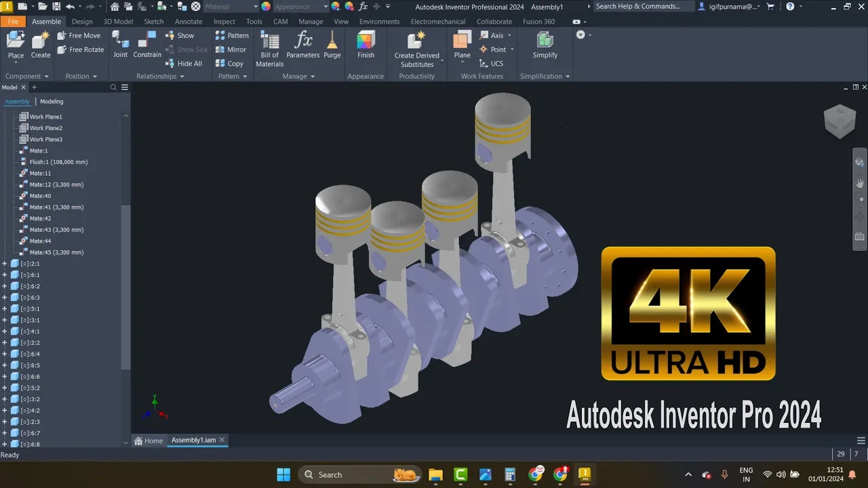Select the Free Move tool
Screen dimensions: 868x488
79,35
